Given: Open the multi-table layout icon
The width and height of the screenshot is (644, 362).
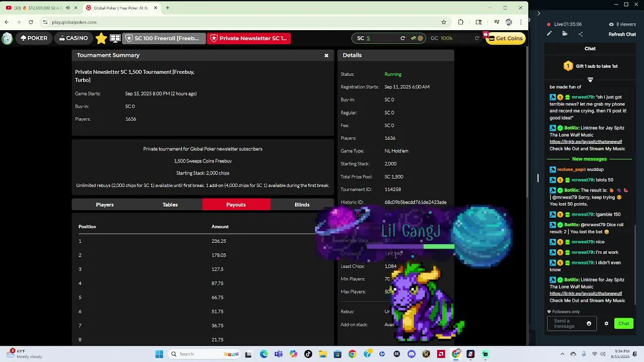Looking at the screenshot, I should coord(115,38).
